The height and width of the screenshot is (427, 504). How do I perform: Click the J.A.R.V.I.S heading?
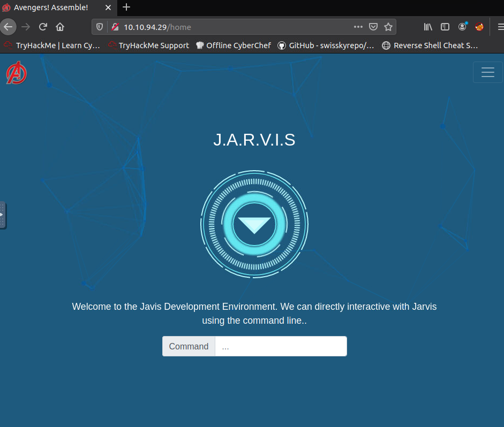[x=254, y=140]
